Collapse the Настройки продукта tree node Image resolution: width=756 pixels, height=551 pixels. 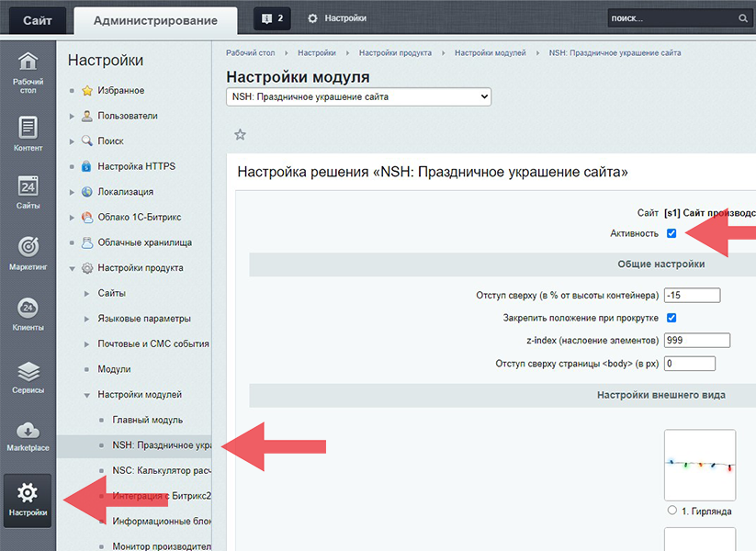click(73, 268)
